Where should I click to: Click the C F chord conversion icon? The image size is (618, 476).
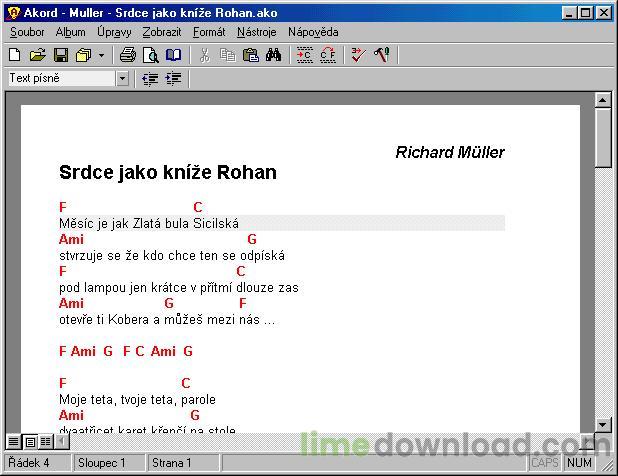pos(328,55)
